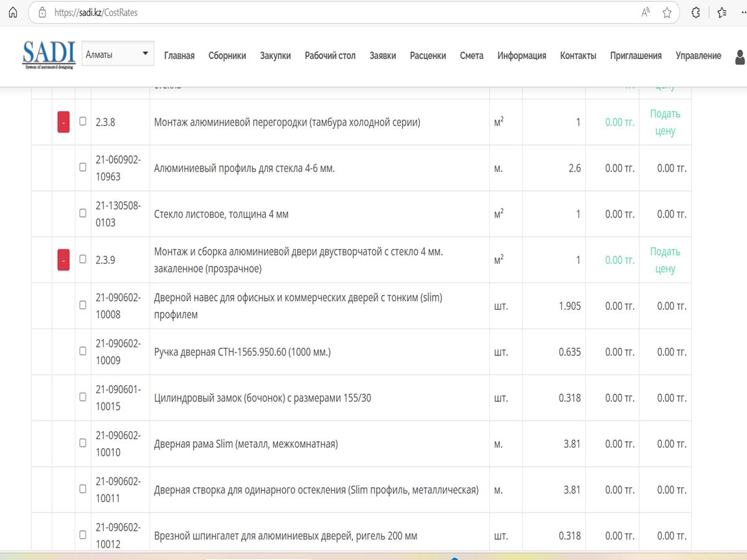The width and height of the screenshot is (747, 560).
Task: Open the favorites list icon
Action: [721, 12]
